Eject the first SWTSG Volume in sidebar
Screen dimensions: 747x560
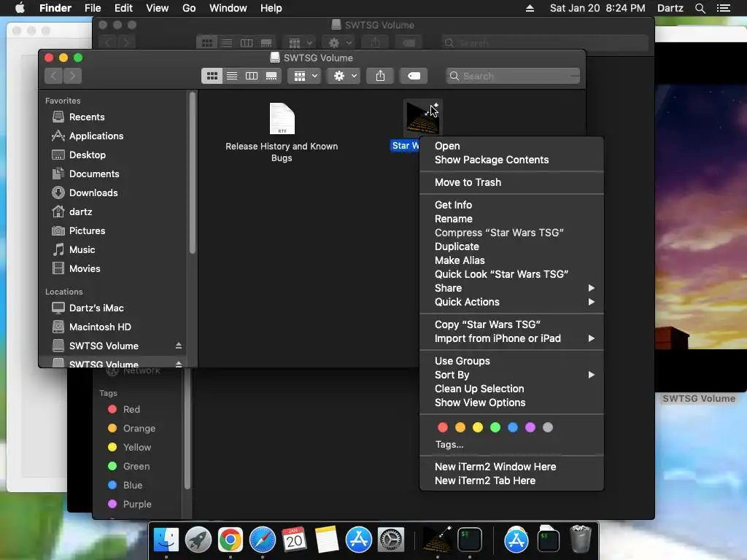pyautogui.click(x=179, y=346)
